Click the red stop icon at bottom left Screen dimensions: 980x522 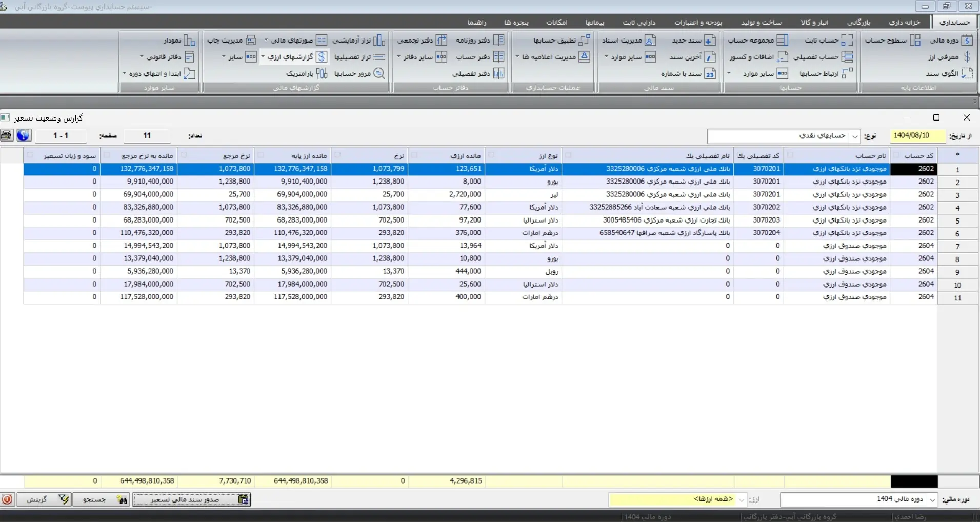click(7, 499)
